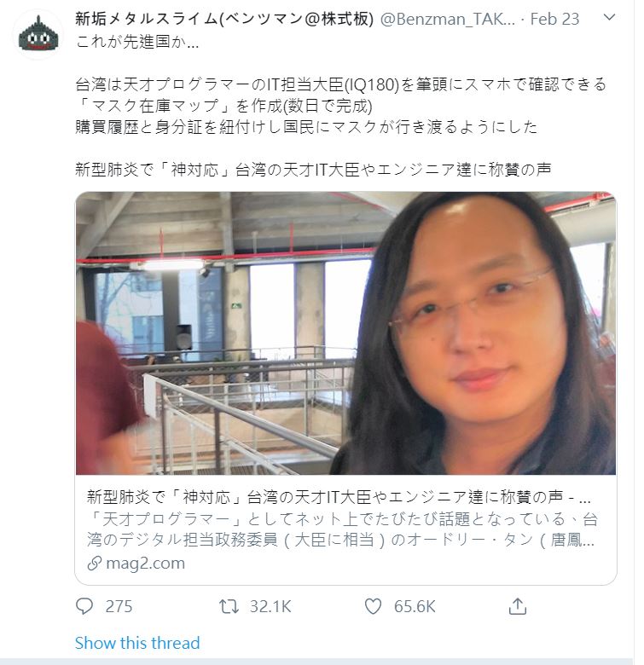Click the card headline 新型肺炎で「神対応」

pyautogui.click(x=338, y=497)
